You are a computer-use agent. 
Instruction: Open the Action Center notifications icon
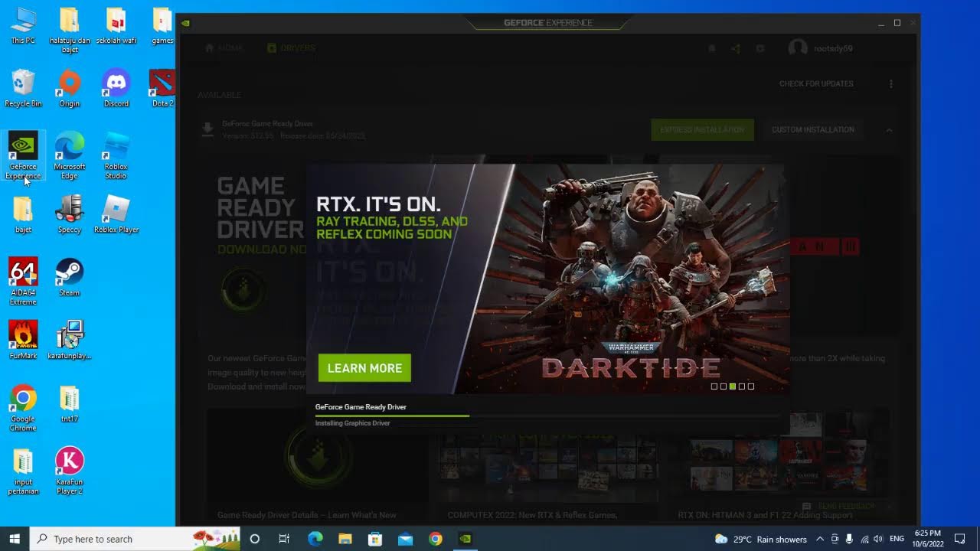(x=960, y=539)
